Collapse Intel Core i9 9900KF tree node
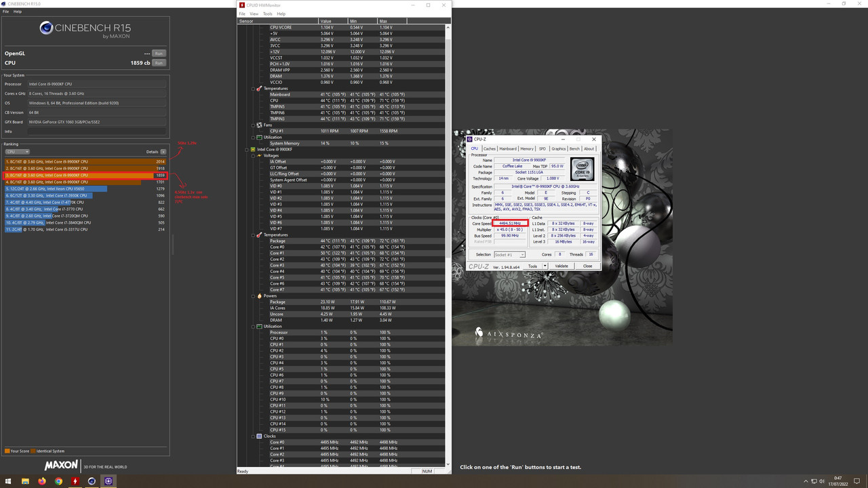The width and height of the screenshot is (868, 488). (x=247, y=150)
